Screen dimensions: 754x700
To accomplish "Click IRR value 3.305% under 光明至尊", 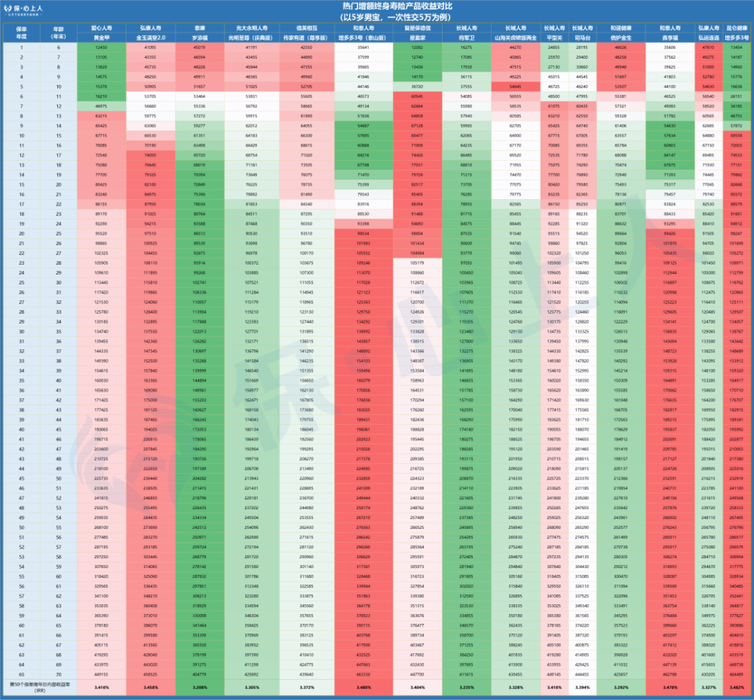I will (252, 687).
